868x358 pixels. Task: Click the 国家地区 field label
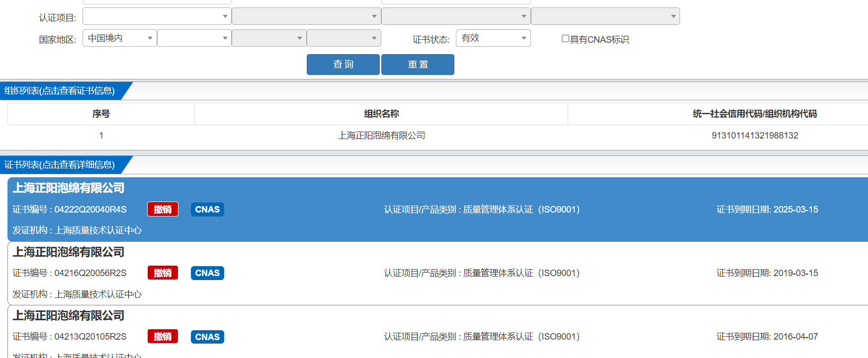pos(58,40)
